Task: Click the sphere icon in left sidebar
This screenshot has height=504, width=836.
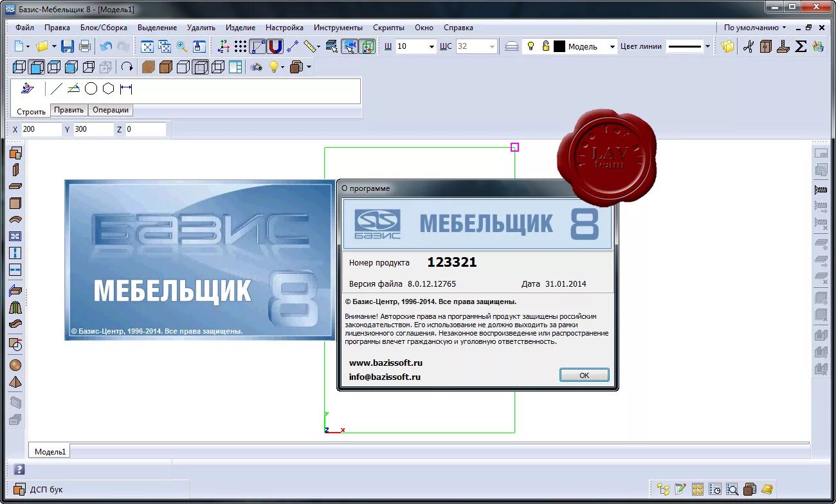Action: pyautogui.click(x=15, y=365)
